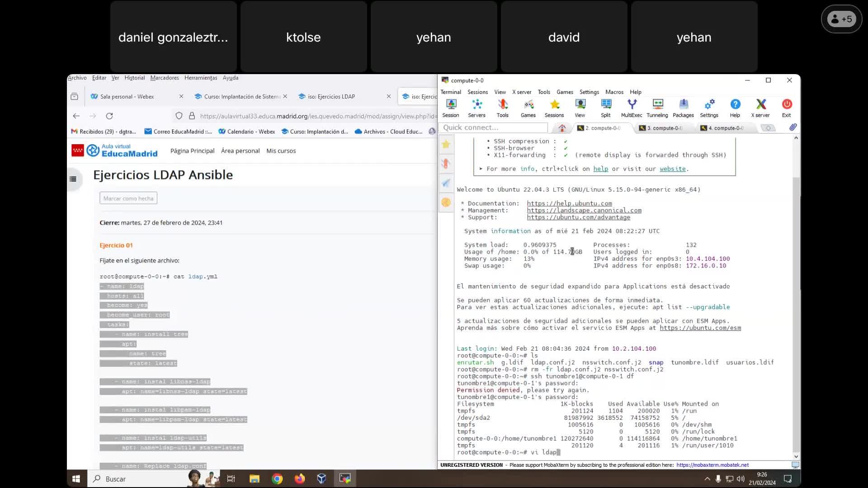Reload the current Firefox page
Viewport: 868px width, 488px height.
point(109,116)
